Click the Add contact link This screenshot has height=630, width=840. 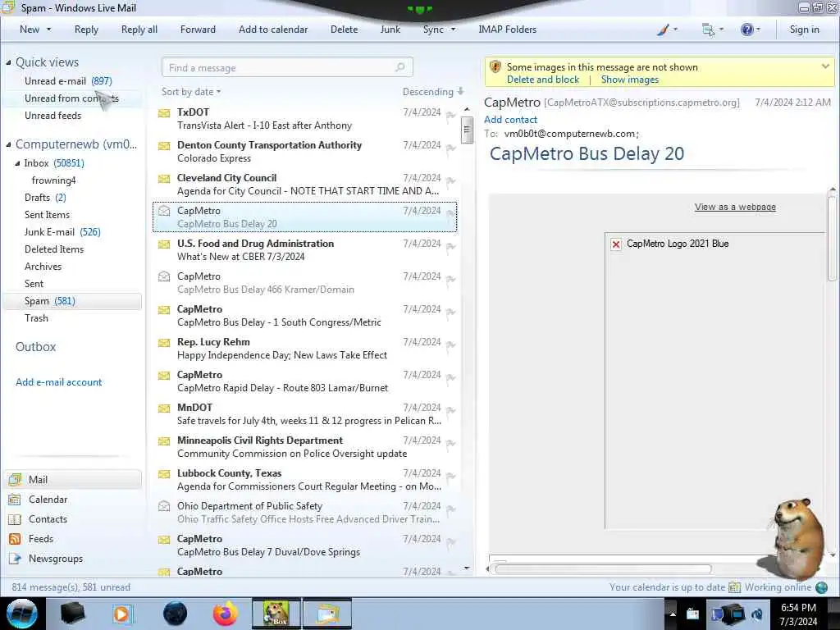(x=510, y=120)
